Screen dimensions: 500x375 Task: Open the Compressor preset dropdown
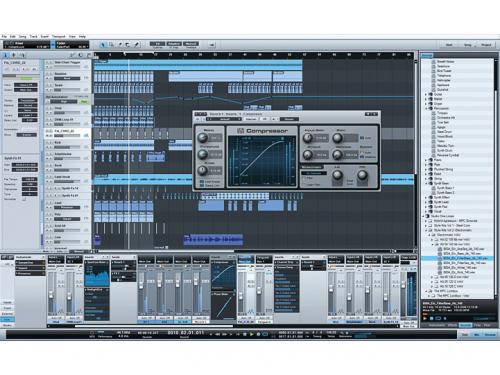(x=224, y=119)
